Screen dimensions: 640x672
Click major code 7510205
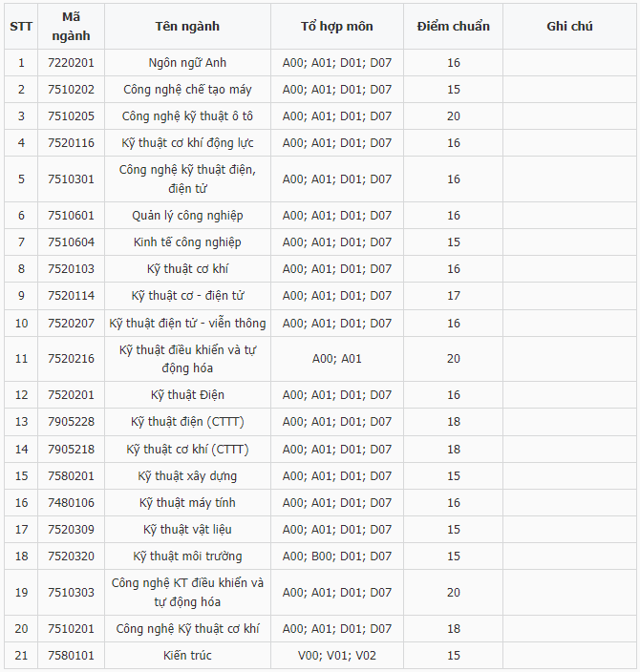click(x=71, y=115)
